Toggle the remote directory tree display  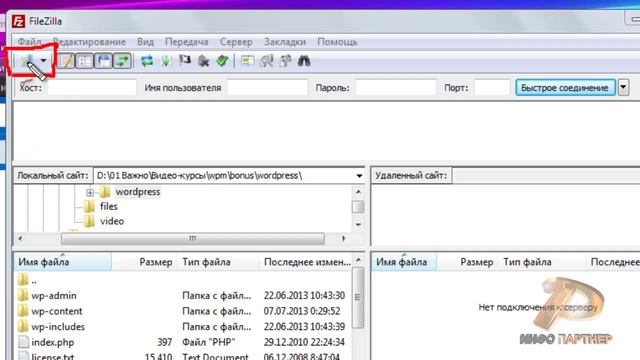[104, 61]
